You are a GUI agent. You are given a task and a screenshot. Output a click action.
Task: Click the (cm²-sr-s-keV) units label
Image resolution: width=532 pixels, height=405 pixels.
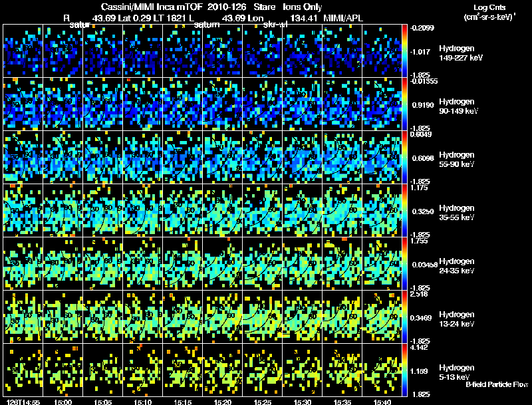(489, 17)
